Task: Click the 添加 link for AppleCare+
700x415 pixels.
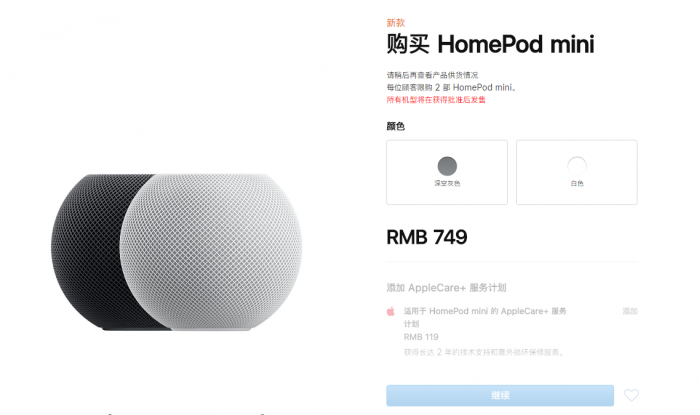Action: 630,311
